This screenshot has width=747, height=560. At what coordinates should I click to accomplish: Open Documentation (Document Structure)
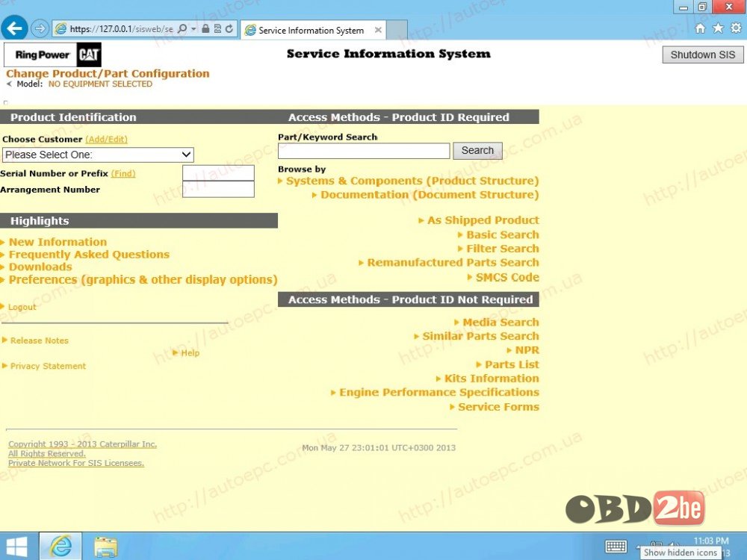(430, 195)
